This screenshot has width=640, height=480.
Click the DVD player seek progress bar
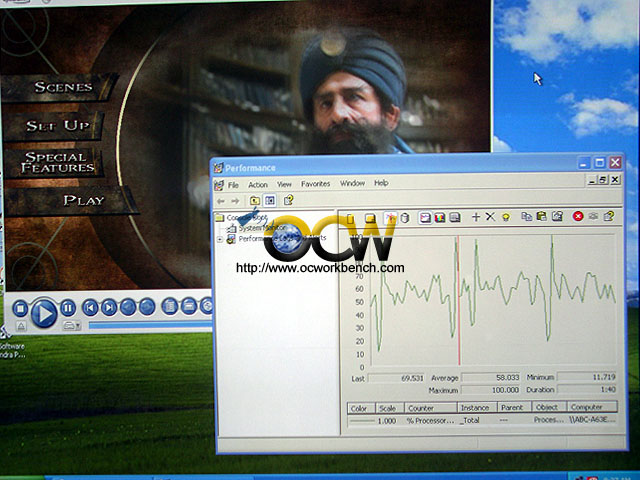[x=150, y=325]
